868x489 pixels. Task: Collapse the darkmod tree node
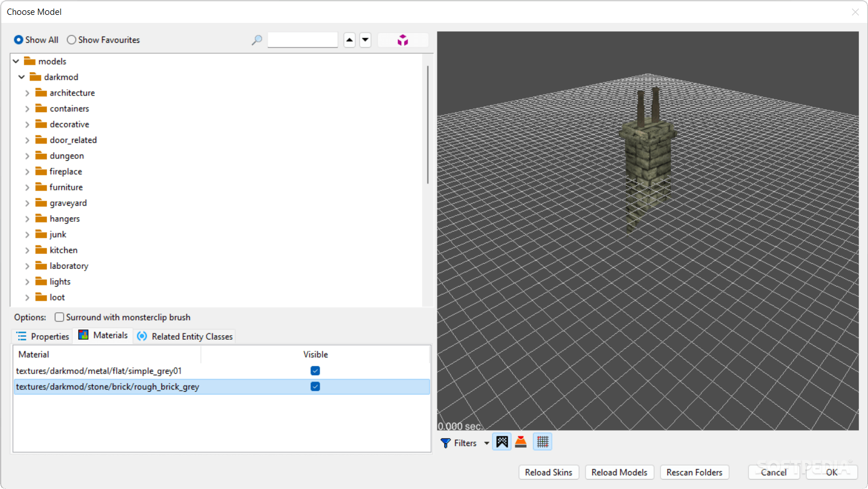(22, 77)
